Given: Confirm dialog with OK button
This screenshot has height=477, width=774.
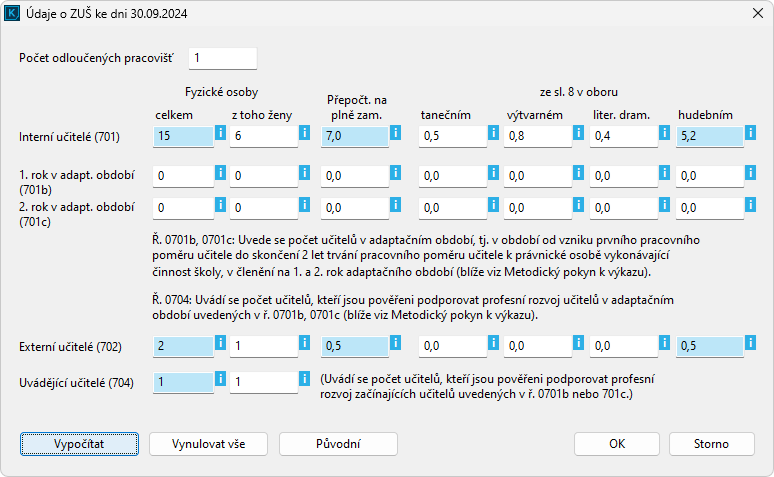Looking at the screenshot, I should pyautogui.click(x=617, y=443).
